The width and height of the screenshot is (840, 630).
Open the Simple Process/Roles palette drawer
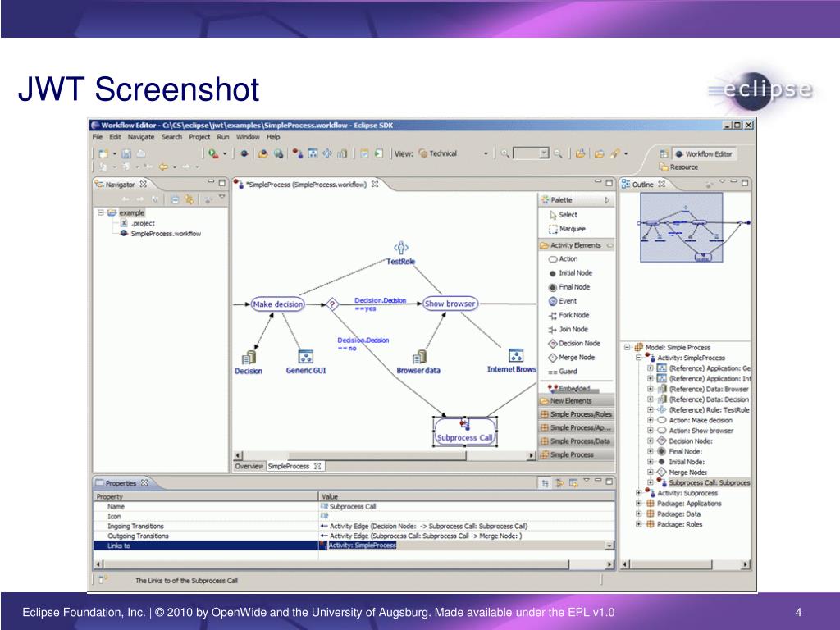tap(576, 414)
